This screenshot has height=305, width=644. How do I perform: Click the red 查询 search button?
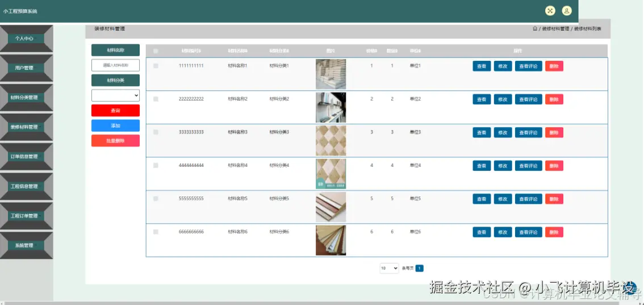pyautogui.click(x=115, y=110)
